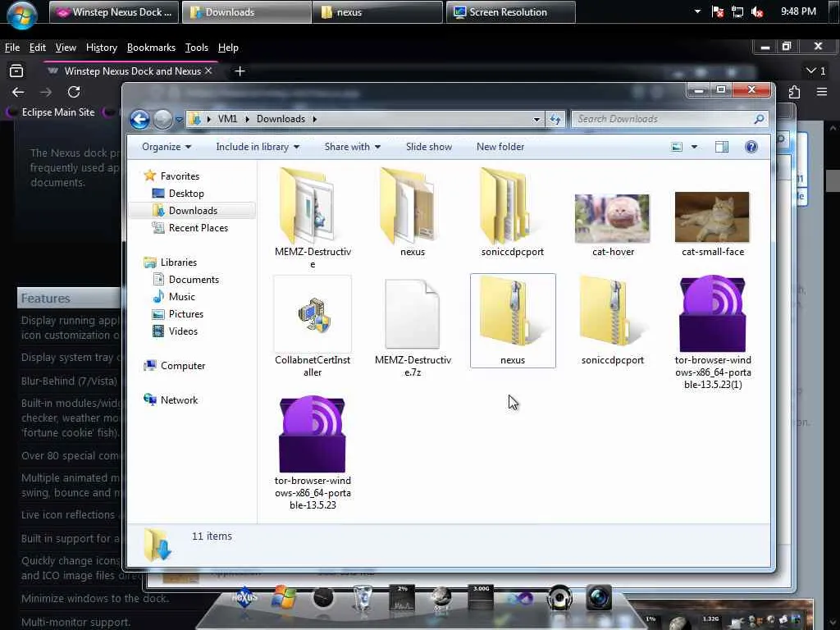Viewport: 840px width, 630px height.
Task: Open the globe icon in the dock
Action: [441, 597]
